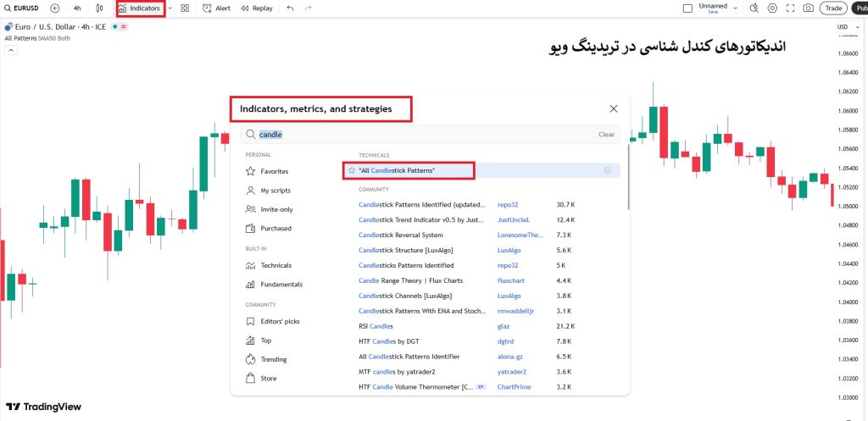Click help icon on All Candlestick Patterns row
This screenshot has width=868, height=421.
607,170
